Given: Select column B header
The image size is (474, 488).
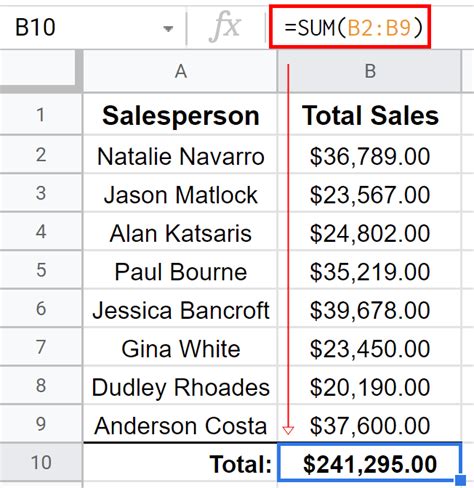Looking at the screenshot, I should [369, 71].
